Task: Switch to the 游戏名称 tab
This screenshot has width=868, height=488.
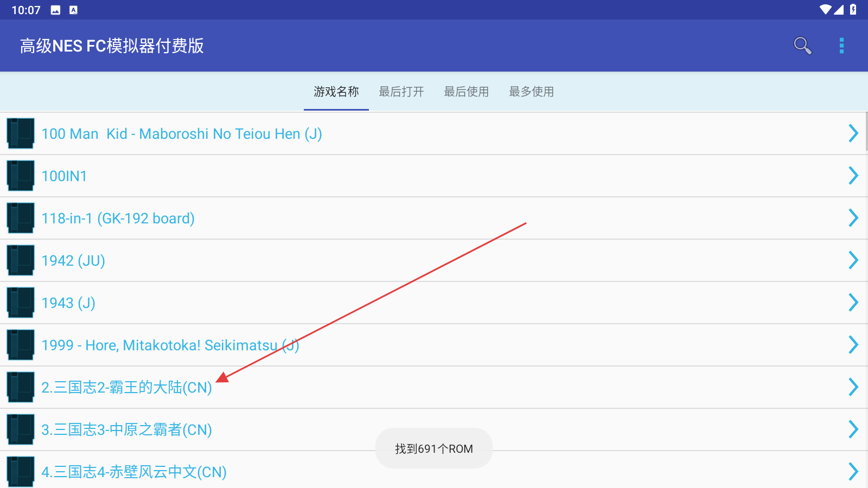Action: click(336, 92)
